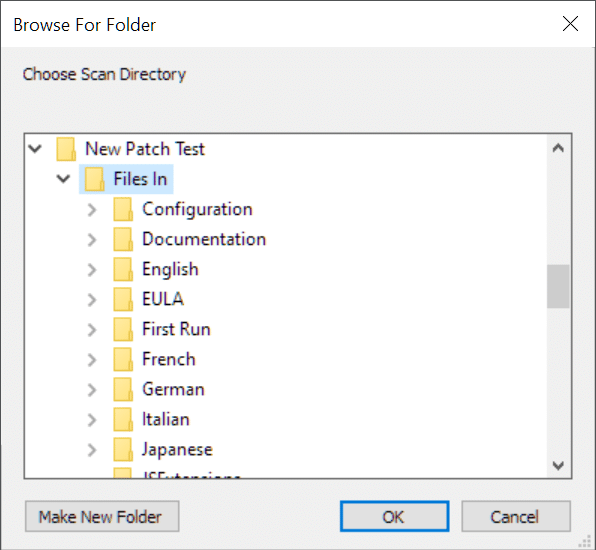Click the Configuration folder icon
This screenshot has width=596, height=550.
pos(123,209)
